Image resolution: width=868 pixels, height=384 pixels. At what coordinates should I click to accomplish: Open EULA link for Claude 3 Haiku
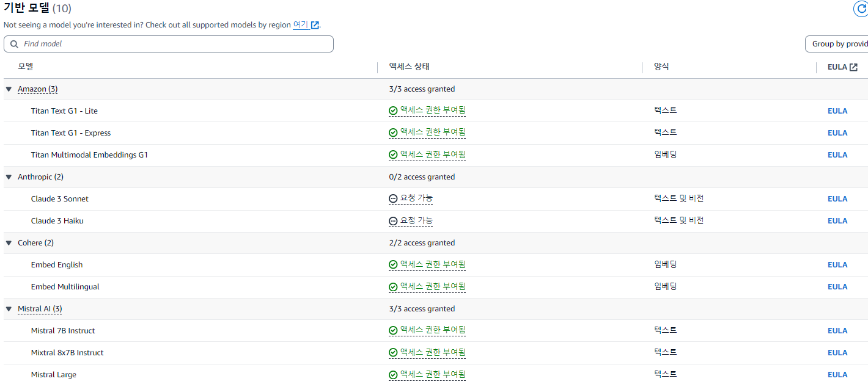(837, 221)
